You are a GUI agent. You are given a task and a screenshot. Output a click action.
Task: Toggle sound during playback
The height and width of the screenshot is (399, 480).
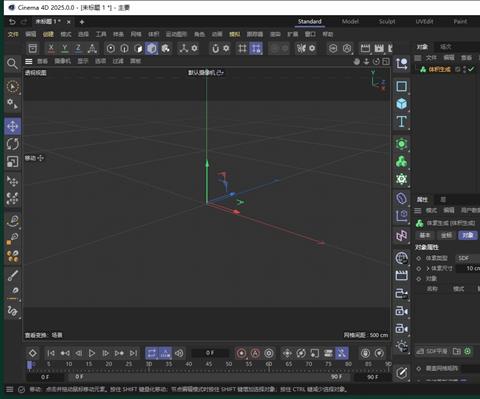coord(179,353)
